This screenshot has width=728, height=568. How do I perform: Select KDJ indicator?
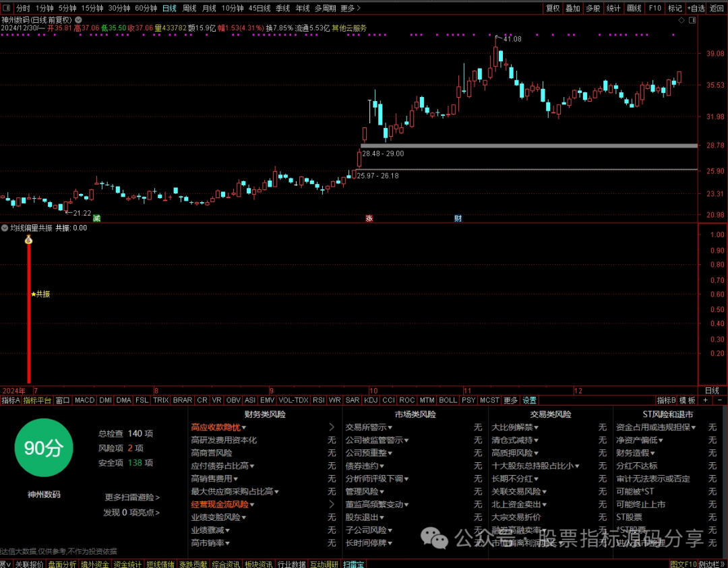pyautogui.click(x=371, y=400)
